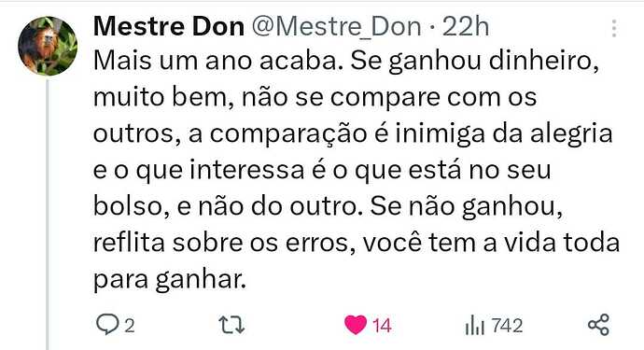
Task: Visit the @Mestre_Don handle link
Action: tap(336, 27)
